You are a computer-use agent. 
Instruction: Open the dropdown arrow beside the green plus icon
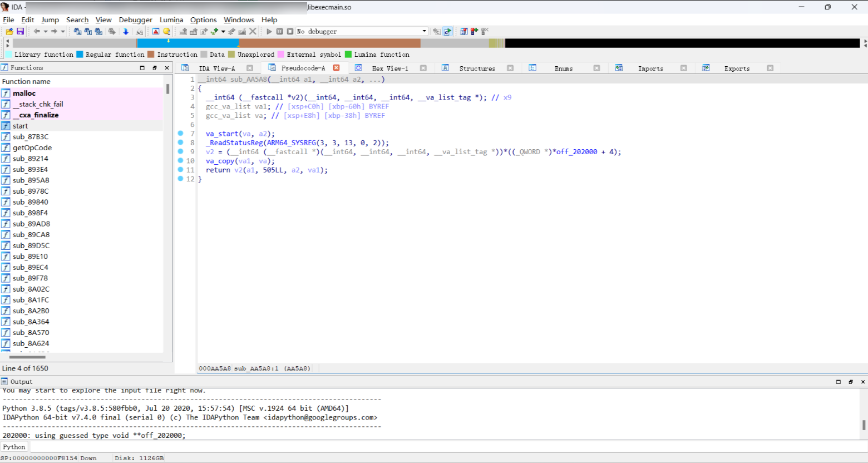click(x=223, y=32)
